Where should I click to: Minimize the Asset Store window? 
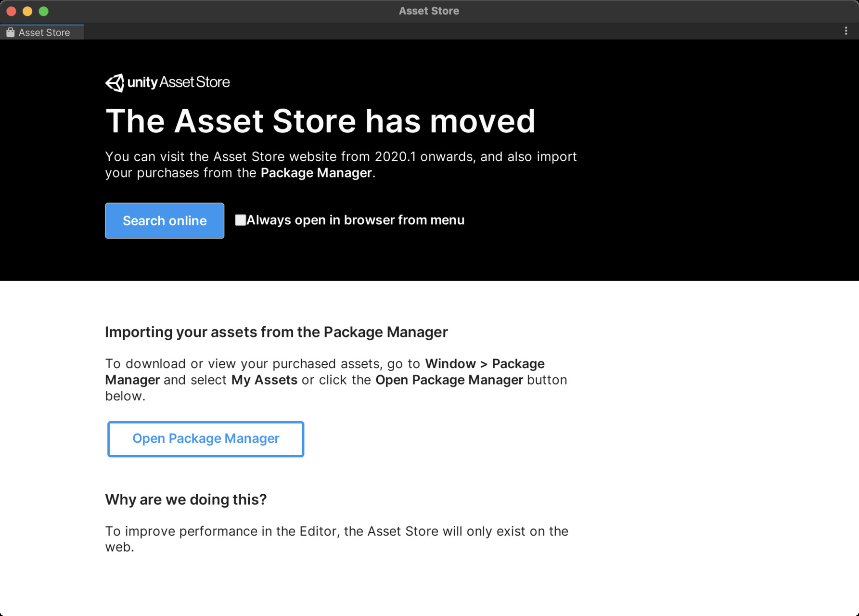click(x=27, y=11)
